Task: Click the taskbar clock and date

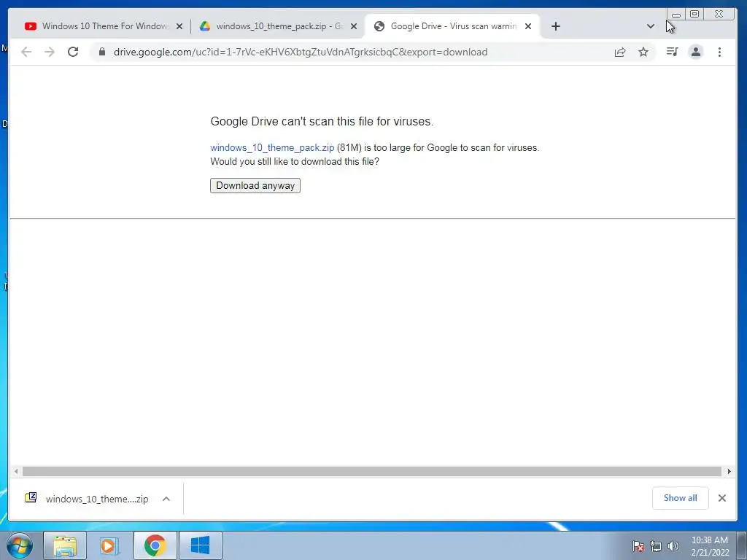Action: (x=710, y=546)
